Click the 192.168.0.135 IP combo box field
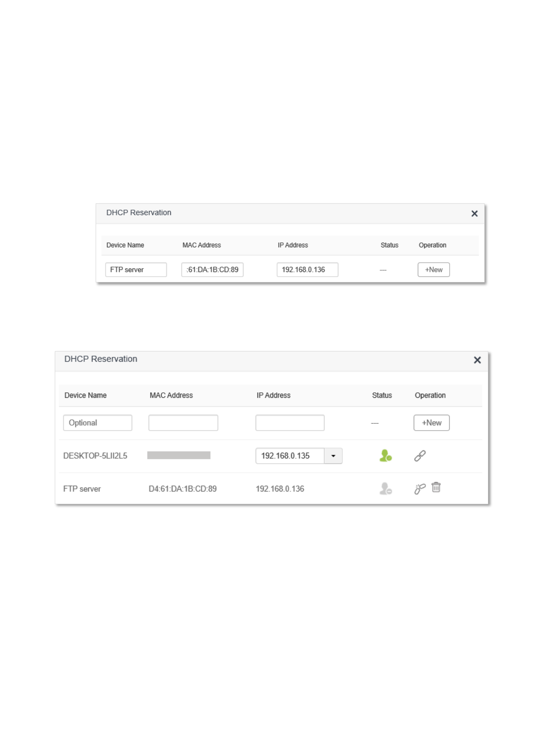 (x=290, y=456)
